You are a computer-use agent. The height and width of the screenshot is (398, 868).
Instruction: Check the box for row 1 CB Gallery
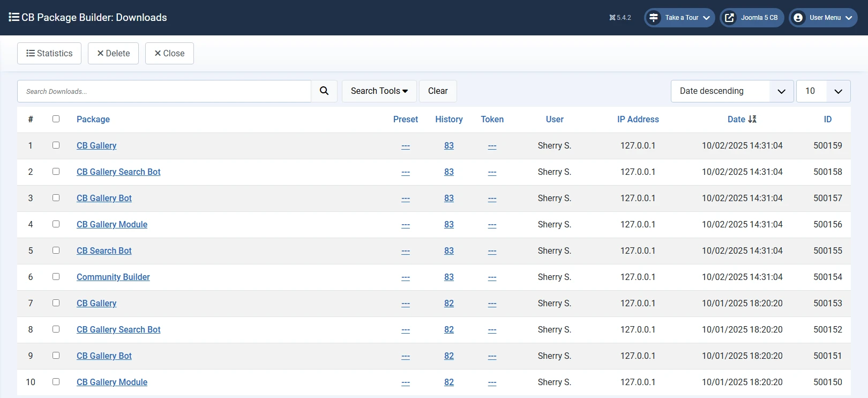[x=56, y=145]
